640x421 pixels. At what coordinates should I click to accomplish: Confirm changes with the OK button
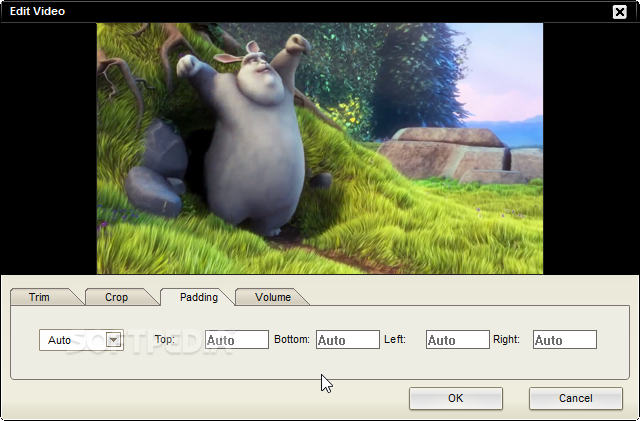(x=456, y=398)
